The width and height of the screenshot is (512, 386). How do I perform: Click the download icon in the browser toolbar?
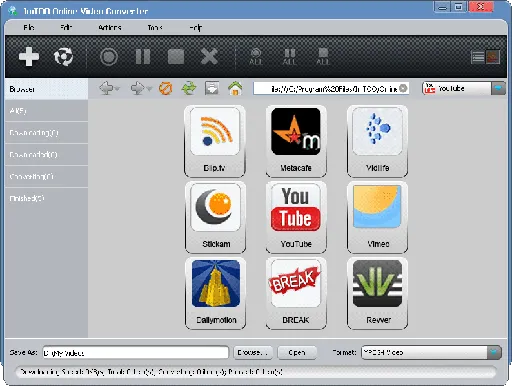click(212, 88)
